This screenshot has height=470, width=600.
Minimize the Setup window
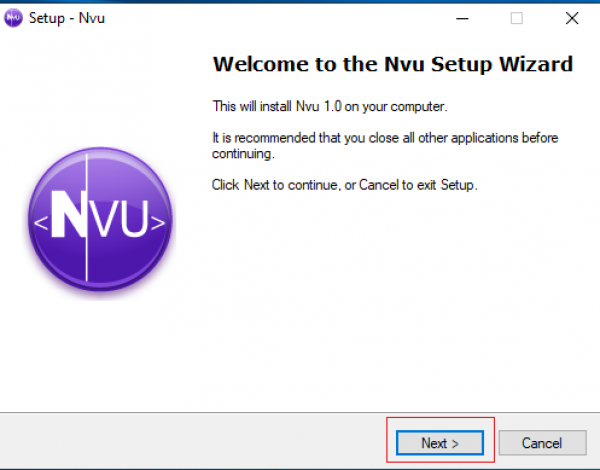click(x=461, y=17)
